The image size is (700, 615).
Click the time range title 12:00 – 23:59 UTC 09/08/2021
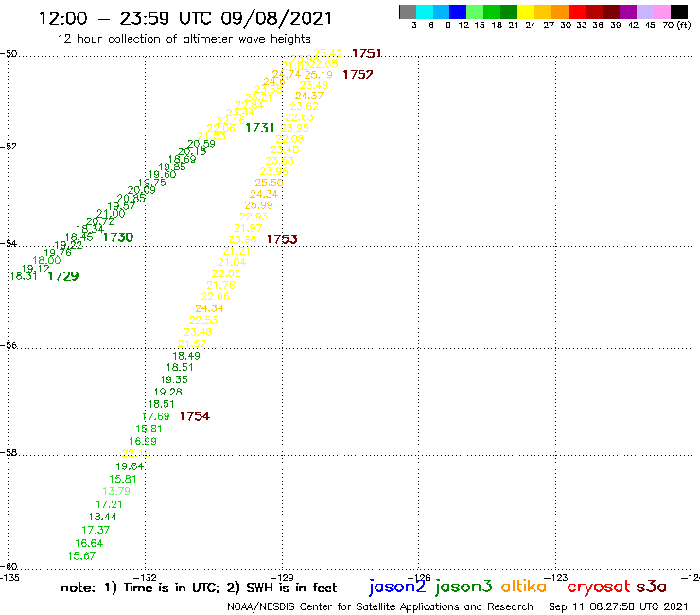coord(185,18)
